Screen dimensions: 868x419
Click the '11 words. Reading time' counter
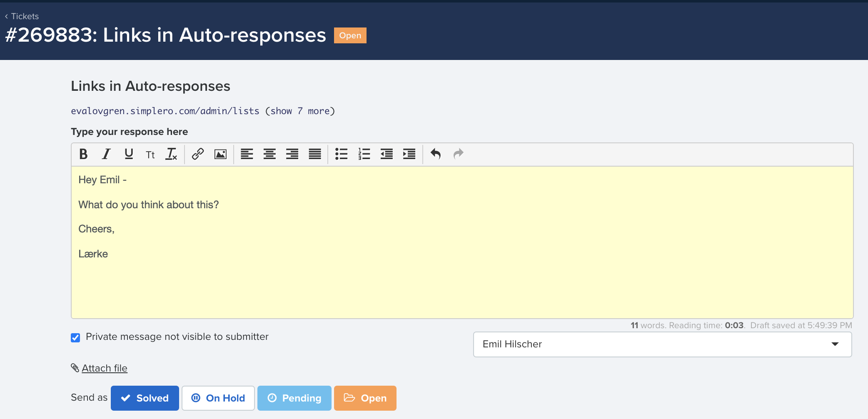pyautogui.click(x=687, y=325)
